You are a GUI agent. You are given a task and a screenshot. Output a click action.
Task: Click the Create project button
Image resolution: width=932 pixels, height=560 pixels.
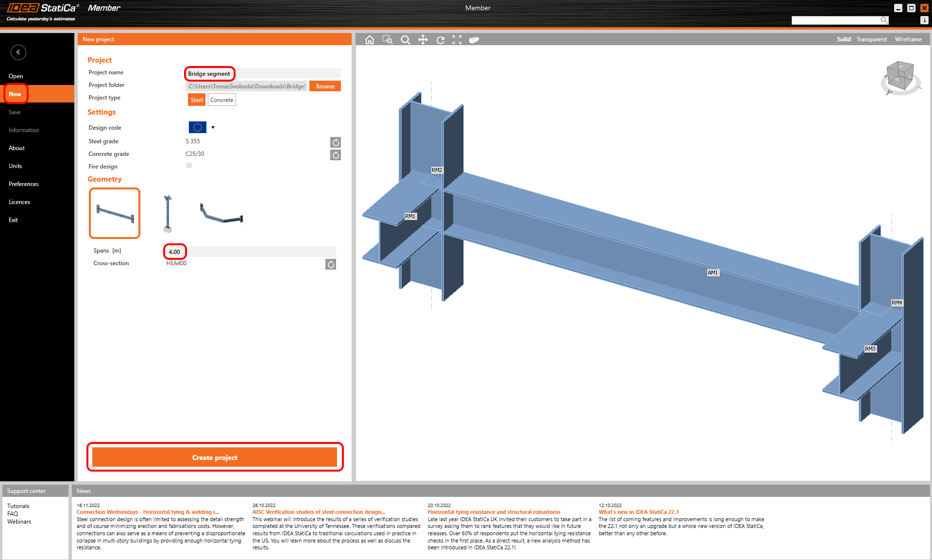215,457
